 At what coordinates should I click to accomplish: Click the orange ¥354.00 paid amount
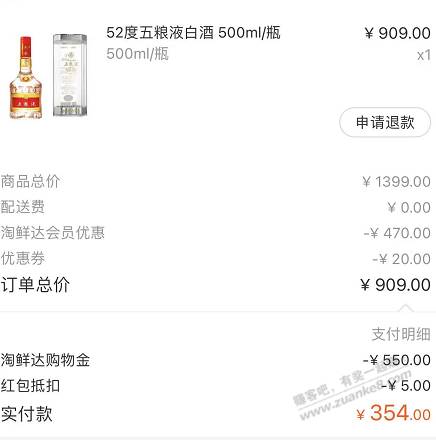[393, 413]
